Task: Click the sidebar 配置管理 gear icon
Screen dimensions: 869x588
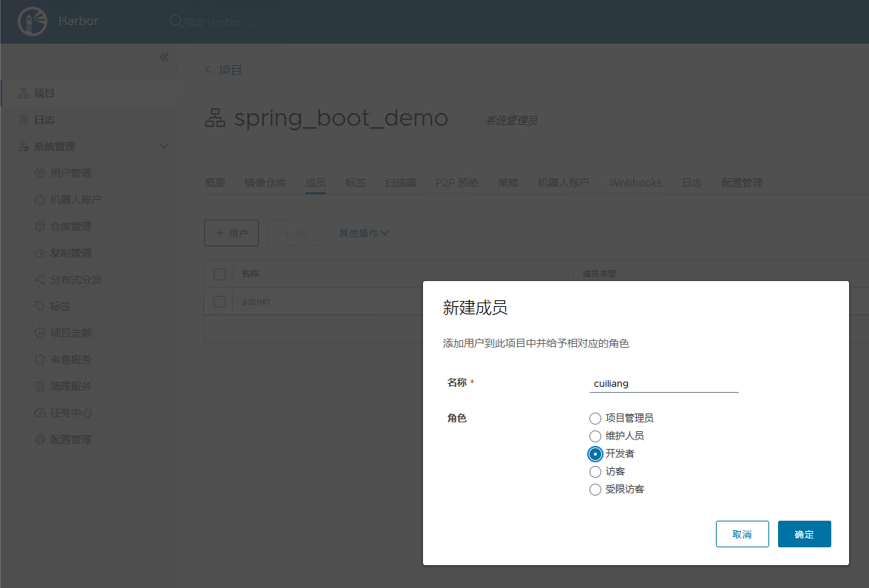Action: click(x=40, y=439)
